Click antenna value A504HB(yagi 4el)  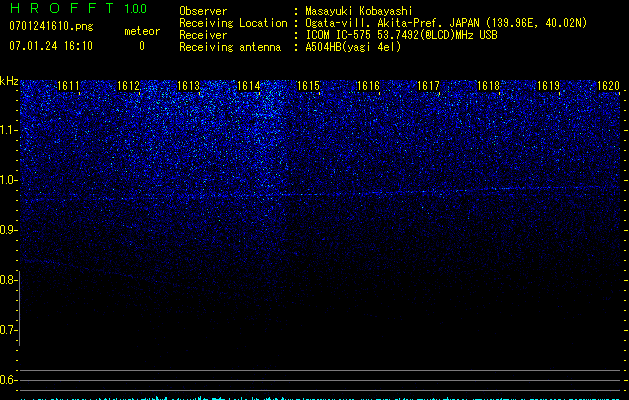[x=353, y=47]
